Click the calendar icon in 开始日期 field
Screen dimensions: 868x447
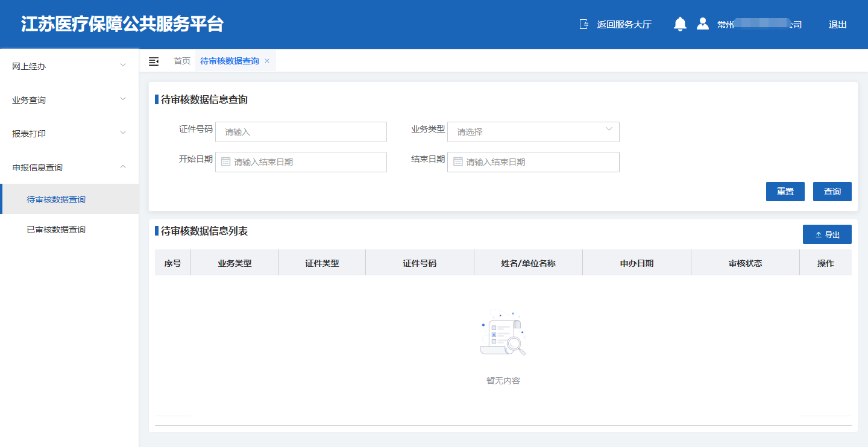[225, 161]
